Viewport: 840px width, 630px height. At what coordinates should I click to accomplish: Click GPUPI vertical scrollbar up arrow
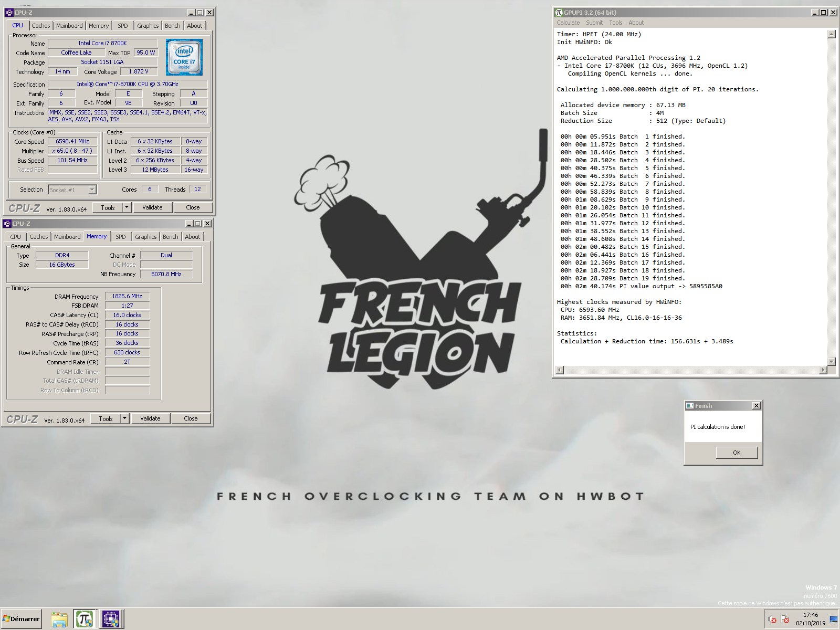tap(831, 34)
